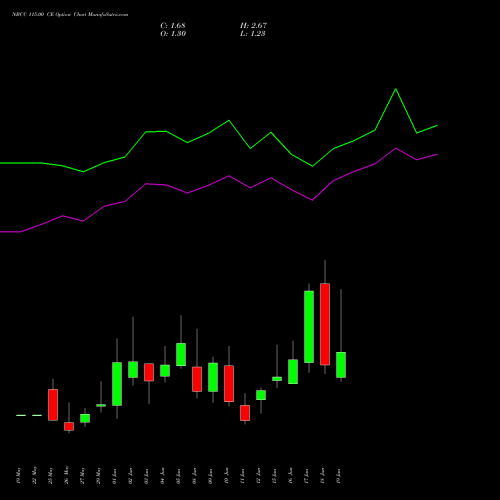Click the 10 Jun date label
The height and width of the screenshot is (500, 500).
[x=226, y=476]
